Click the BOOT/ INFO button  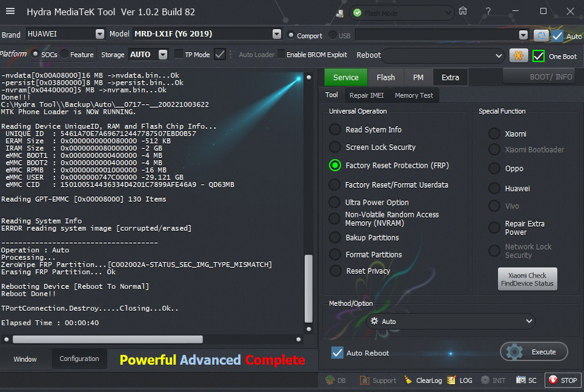pos(539,77)
